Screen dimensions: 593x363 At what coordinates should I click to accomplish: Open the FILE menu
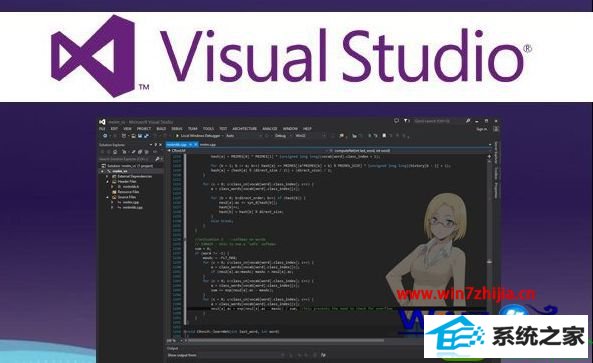tap(102, 129)
